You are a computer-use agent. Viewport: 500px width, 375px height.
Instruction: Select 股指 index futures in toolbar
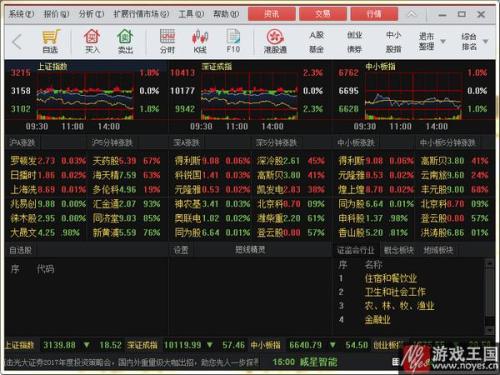tap(394, 49)
